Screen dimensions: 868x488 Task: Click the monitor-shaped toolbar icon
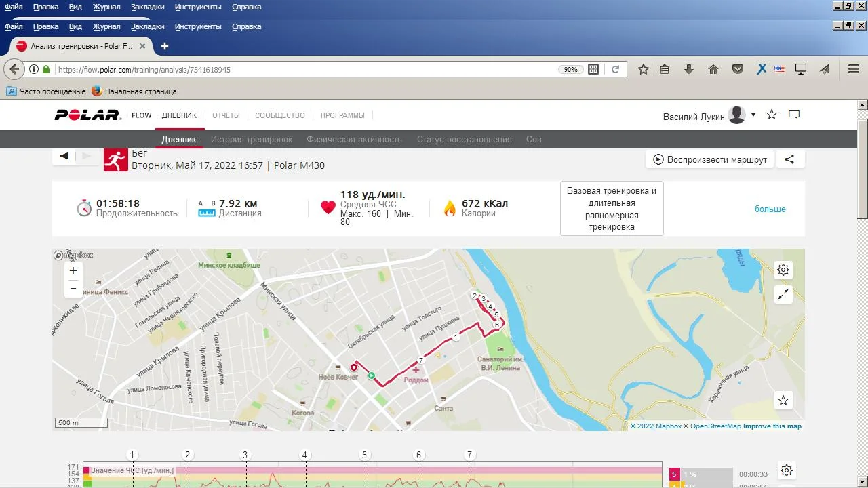801,69
